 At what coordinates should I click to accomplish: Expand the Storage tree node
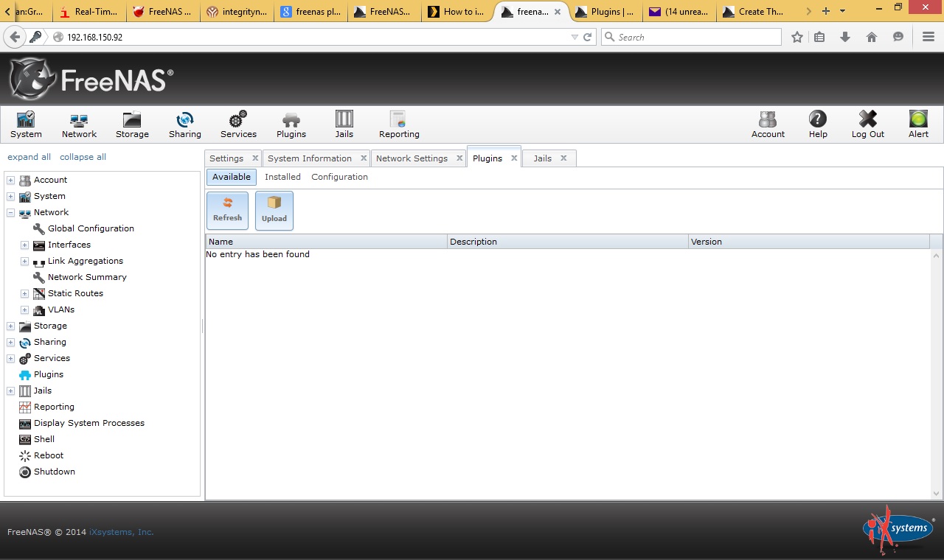click(x=10, y=326)
